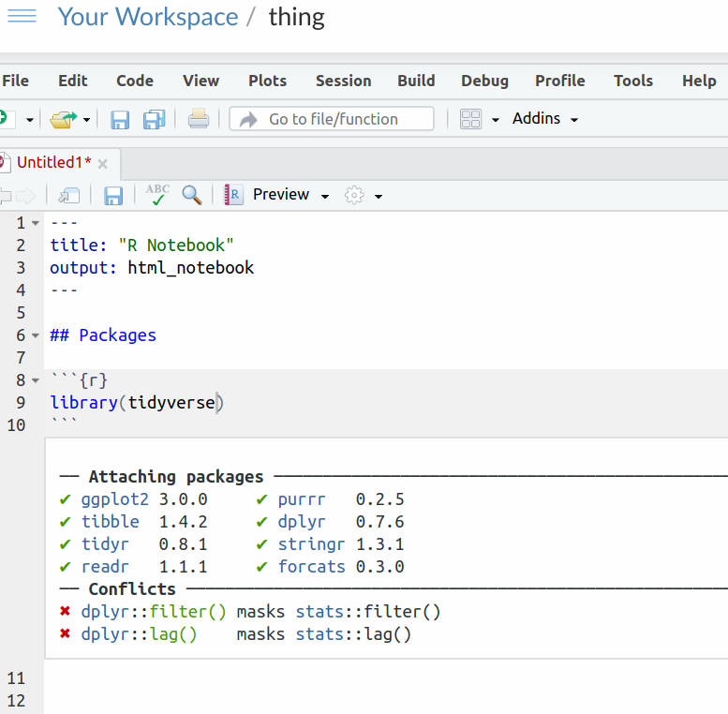The height and width of the screenshot is (714, 728).
Task: Open the Plots menu
Action: pyautogui.click(x=267, y=81)
